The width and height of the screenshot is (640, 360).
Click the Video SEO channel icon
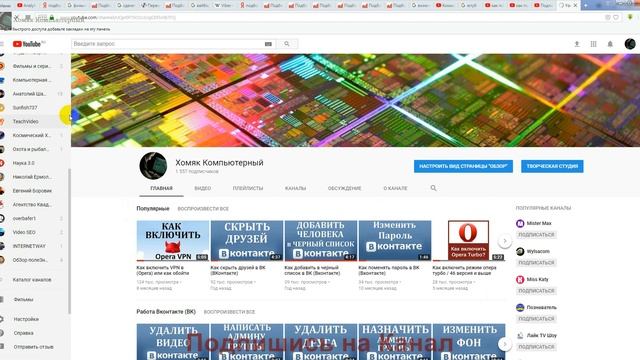[2, 232]
